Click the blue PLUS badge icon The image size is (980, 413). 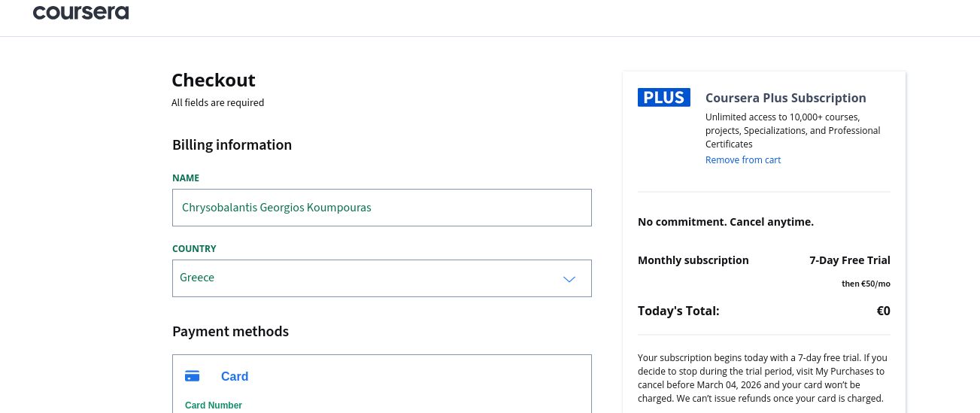pyautogui.click(x=663, y=97)
